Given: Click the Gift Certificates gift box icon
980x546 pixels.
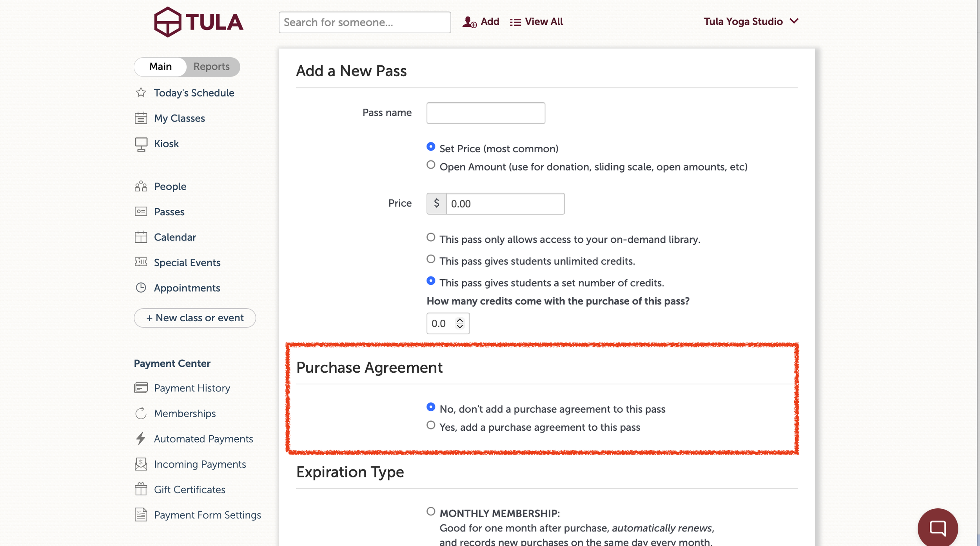Looking at the screenshot, I should click(x=141, y=489).
